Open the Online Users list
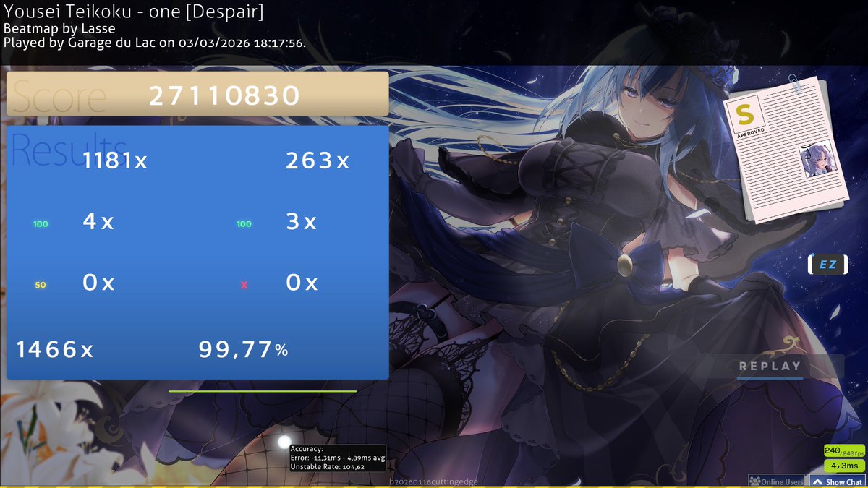This screenshot has width=868, height=488. [776, 481]
